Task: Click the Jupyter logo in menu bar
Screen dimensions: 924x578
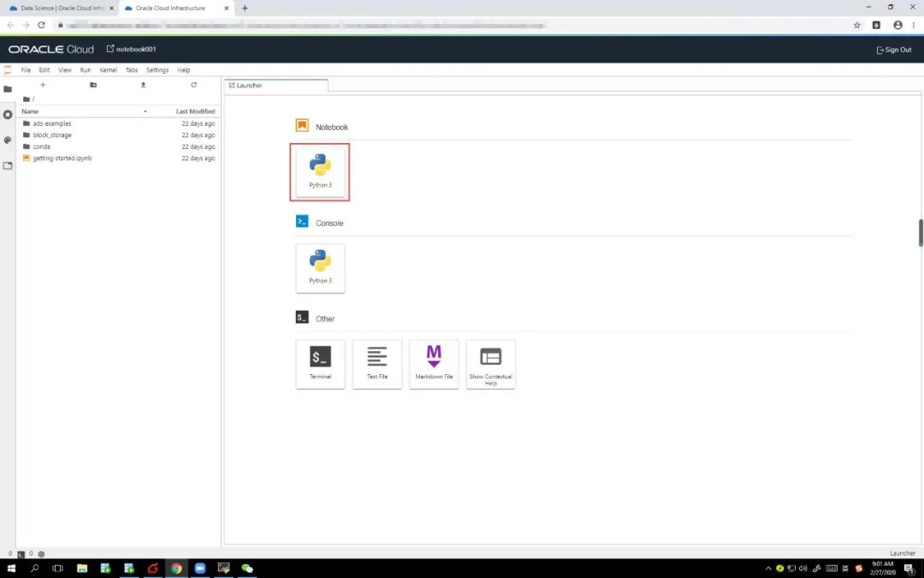Action: pyautogui.click(x=8, y=69)
